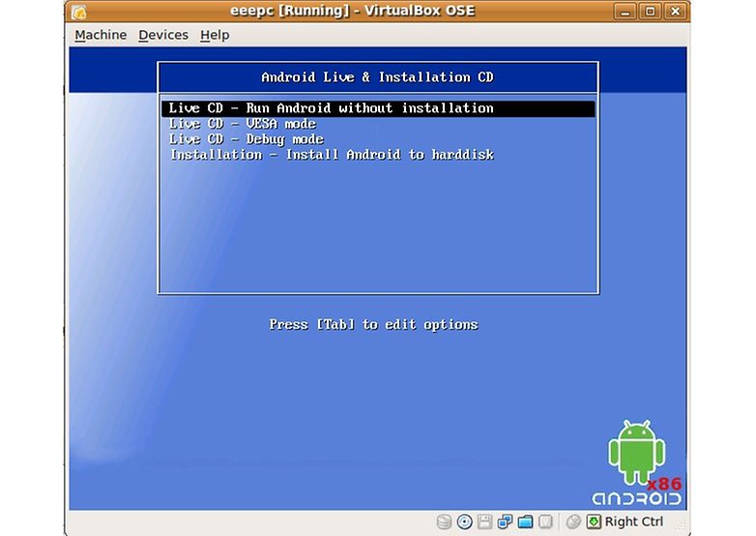Screen dimensions: 756x536
Task: Click the mouse integration status icon
Action: tap(573, 521)
